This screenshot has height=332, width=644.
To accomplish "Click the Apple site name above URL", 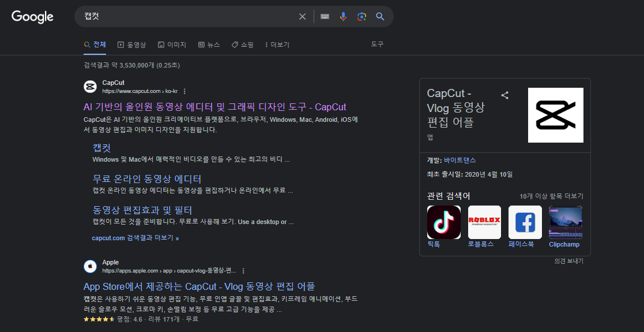I will pyautogui.click(x=111, y=263).
